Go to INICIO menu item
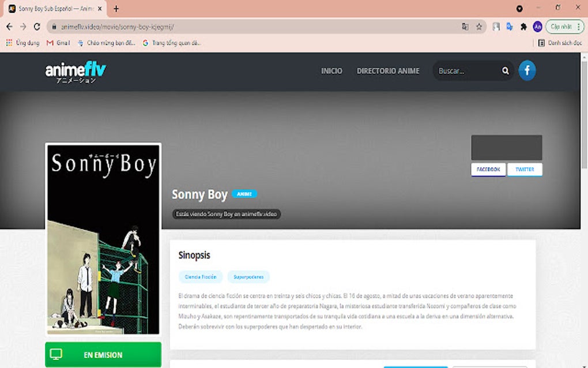This screenshot has height=368, width=588. [331, 71]
